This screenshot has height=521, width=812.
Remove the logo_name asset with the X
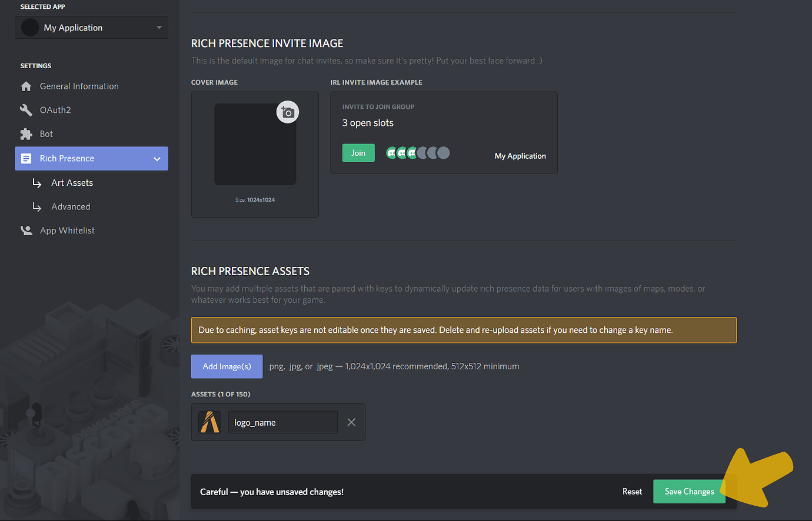click(351, 422)
